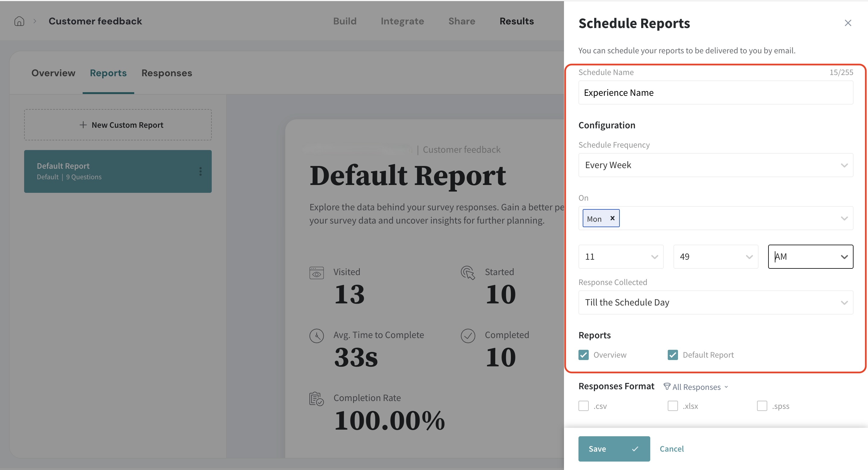
Task: Click the Completed checkmark circle icon
Action: [468, 336]
